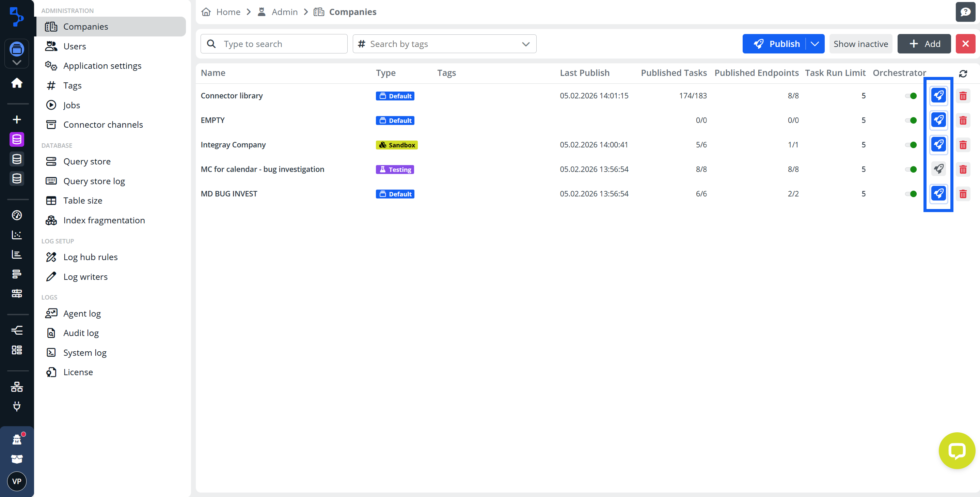The image size is (980, 497).
Task: Expand the environment selector chevron in left rail
Action: tap(17, 62)
